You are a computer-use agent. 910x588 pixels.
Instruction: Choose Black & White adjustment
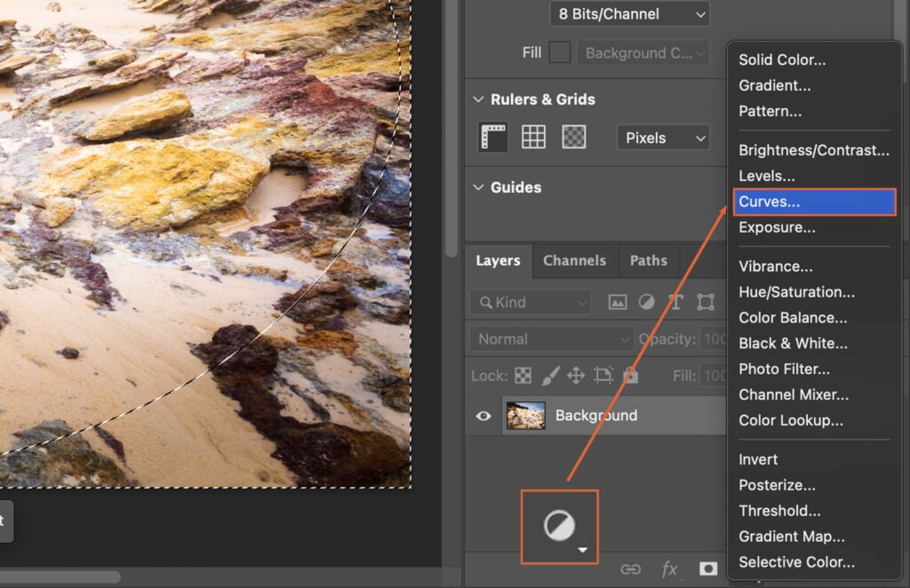(794, 344)
